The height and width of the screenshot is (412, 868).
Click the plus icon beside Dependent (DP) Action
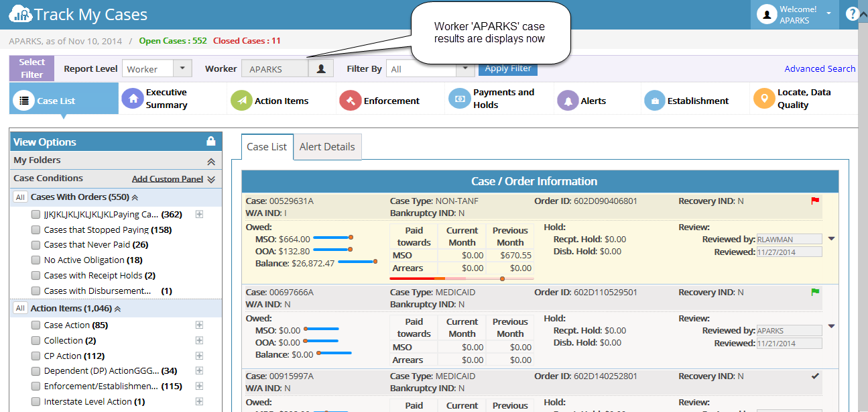click(x=199, y=370)
